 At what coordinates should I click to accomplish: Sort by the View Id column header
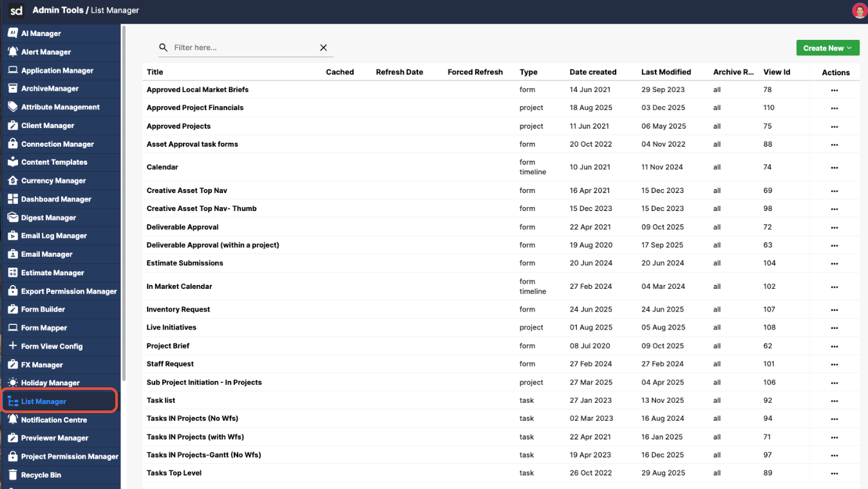pos(777,72)
